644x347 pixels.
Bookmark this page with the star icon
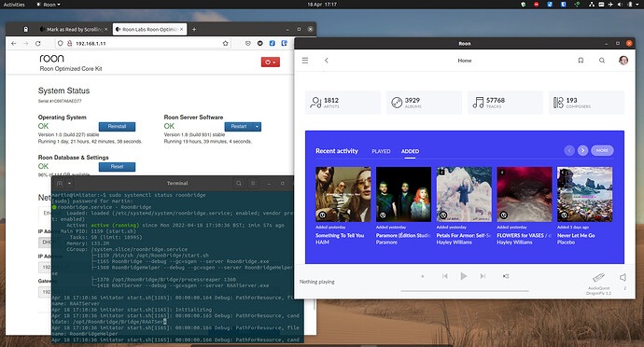tap(226, 43)
